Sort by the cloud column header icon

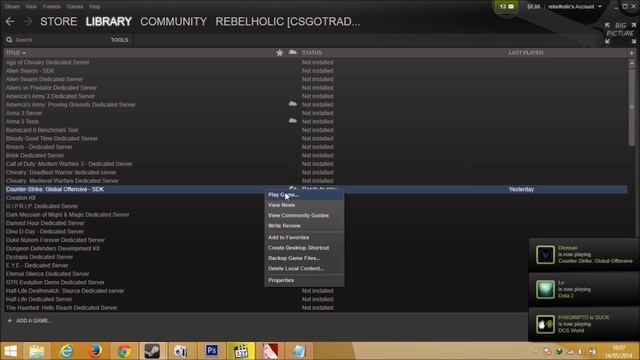(x=293, y=52)
